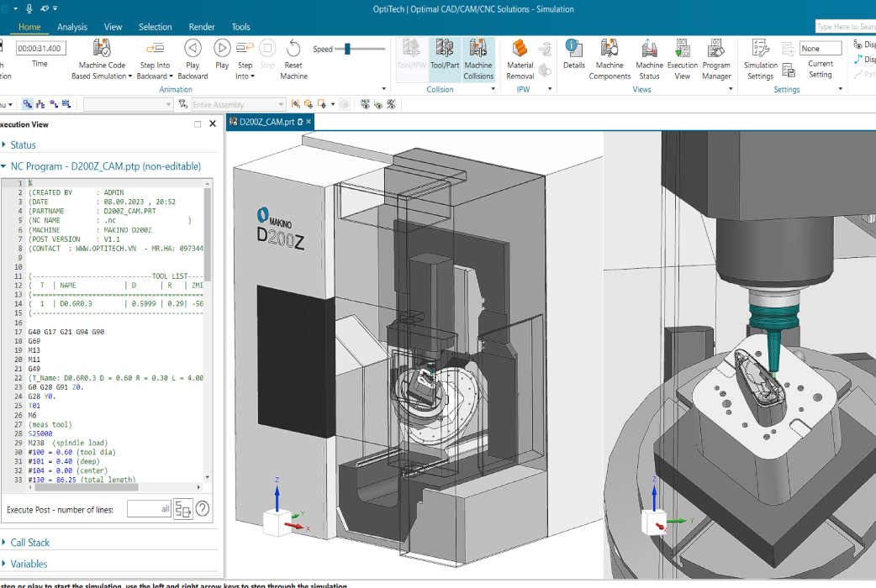The height and width of the screenshot is (588, 876).
Task: Click the Reset Machine icon
Action: tap(293, 49)
